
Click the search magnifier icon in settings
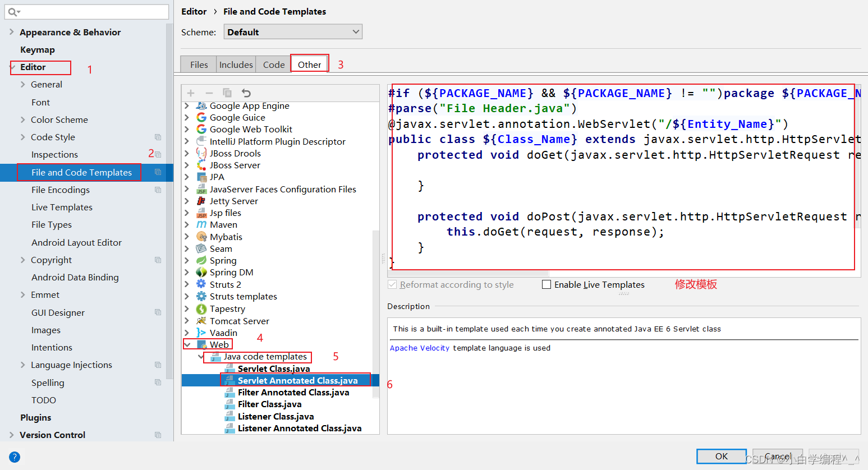pos(13,12)
